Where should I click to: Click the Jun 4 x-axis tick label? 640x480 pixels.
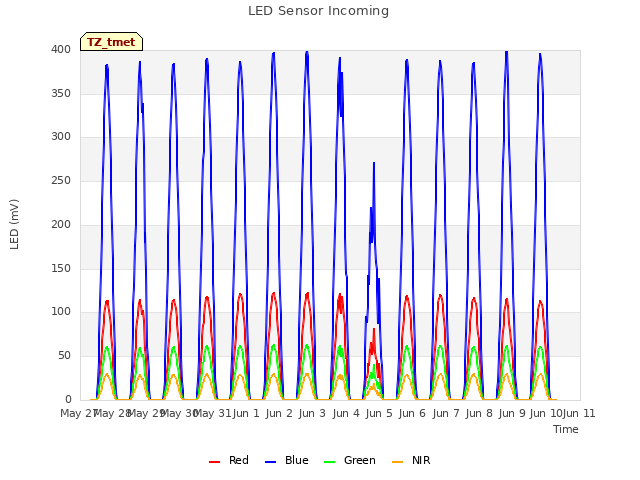[346, 413]
